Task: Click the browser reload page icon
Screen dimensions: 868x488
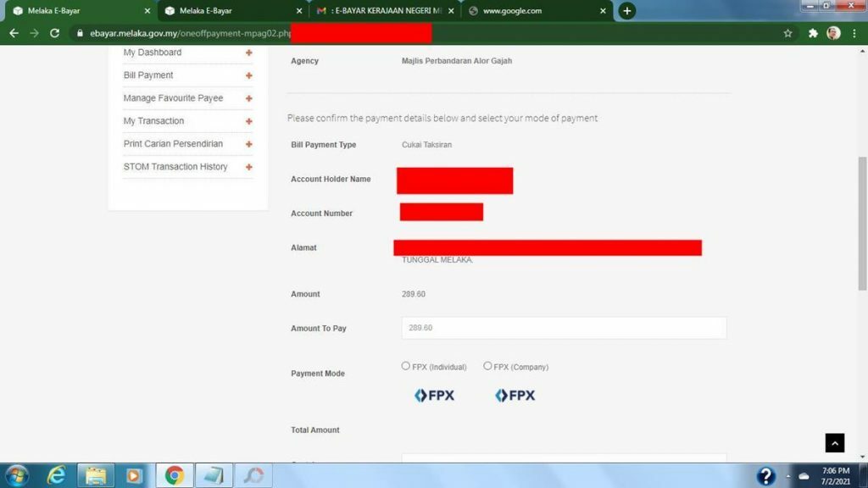Action: (55, 33)
